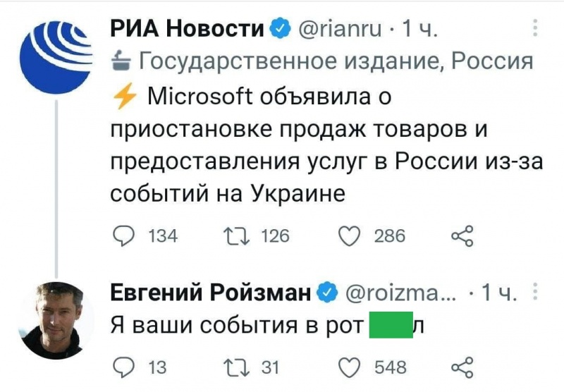
Task: Reply to Евгений Ройзман's tweet
Action: (125, 367)
